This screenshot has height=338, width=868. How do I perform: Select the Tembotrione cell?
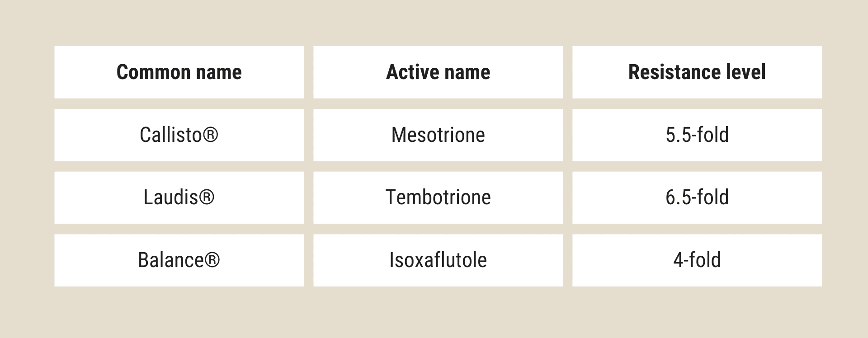(438, 197)
